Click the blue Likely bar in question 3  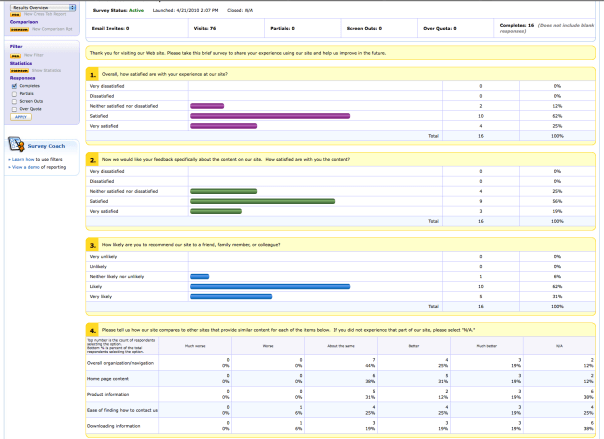(x=270, y=286)
